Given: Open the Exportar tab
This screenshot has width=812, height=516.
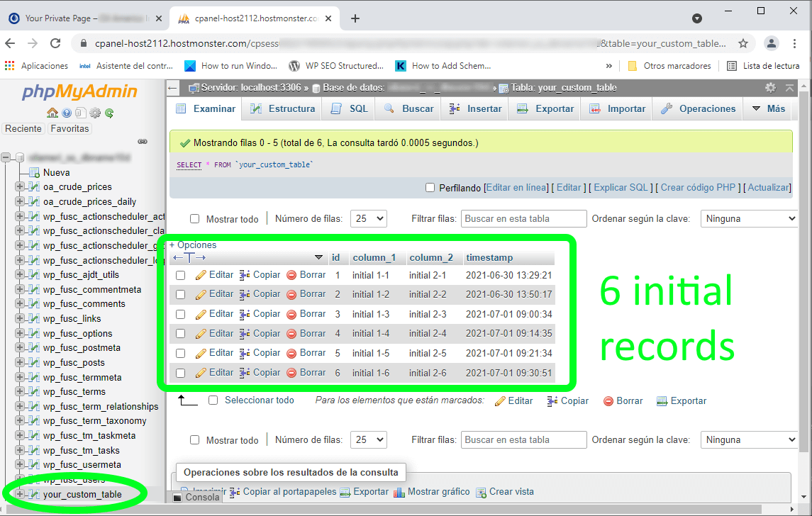Looking at the screenshot, I should pos(546,108).
